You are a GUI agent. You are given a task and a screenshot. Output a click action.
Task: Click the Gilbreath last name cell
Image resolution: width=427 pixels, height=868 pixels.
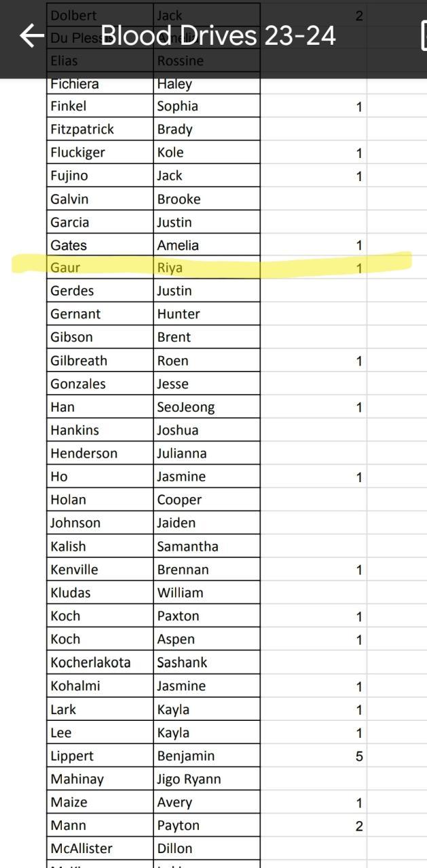[100, 361]
